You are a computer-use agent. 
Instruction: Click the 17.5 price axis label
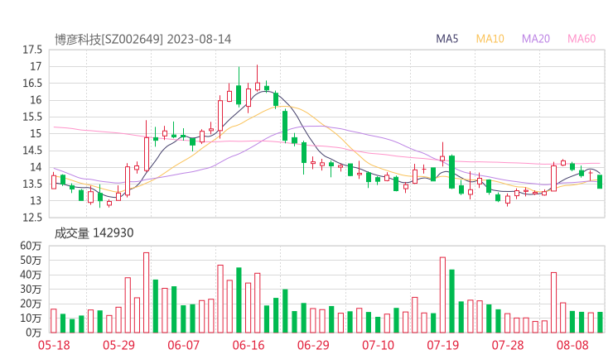pos(32,50)
